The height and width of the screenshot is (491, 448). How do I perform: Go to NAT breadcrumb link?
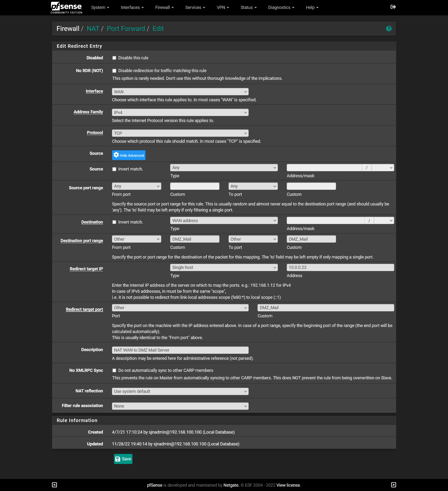(93, 29)
